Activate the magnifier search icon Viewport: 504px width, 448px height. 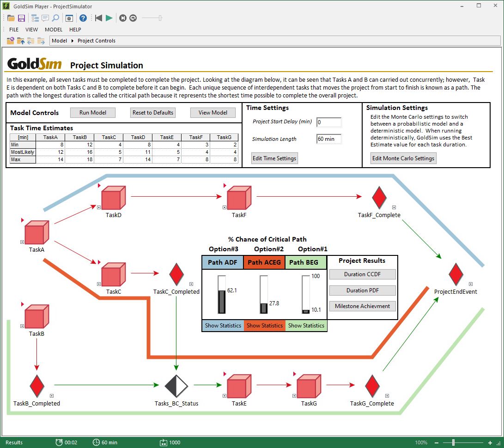click(x=55, y=18)
